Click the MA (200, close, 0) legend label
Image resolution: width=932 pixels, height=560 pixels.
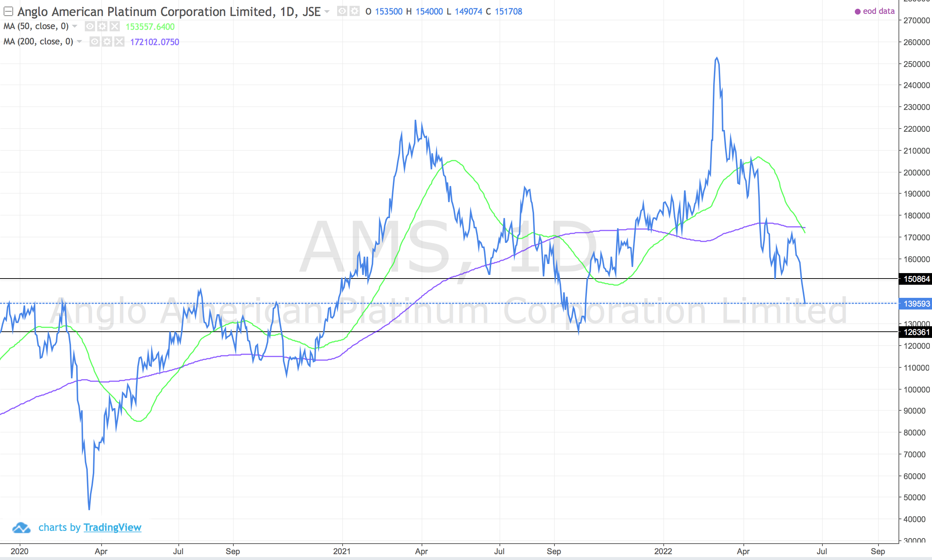pos(38,42)
